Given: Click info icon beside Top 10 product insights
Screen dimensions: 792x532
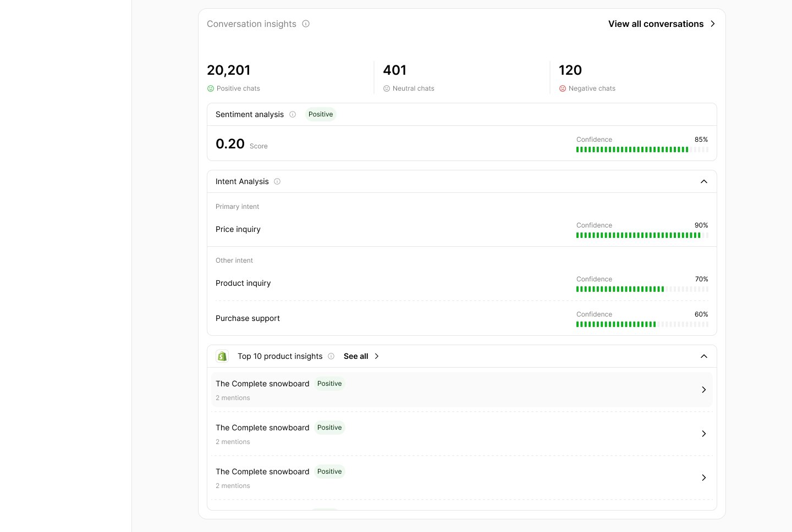Looking at the screenshot, I should pos(331,356).
